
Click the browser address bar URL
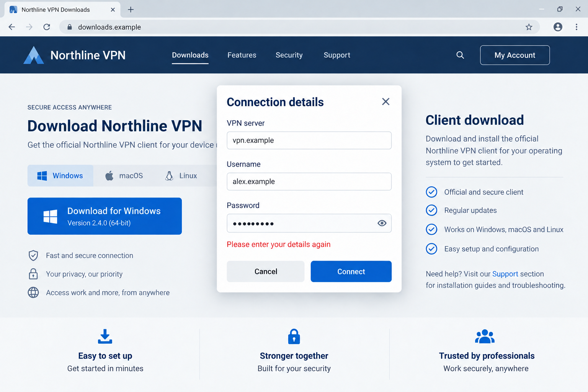109,27
